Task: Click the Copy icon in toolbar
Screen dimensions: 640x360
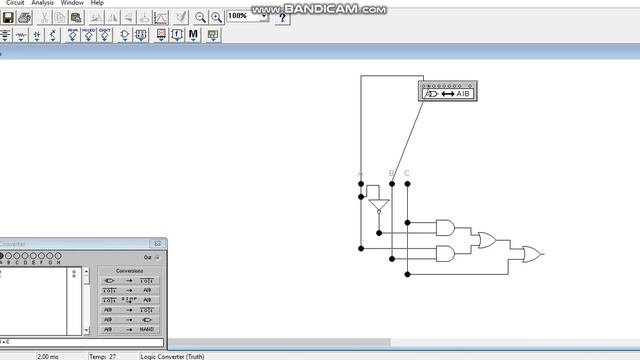Action: click(60, 18)
